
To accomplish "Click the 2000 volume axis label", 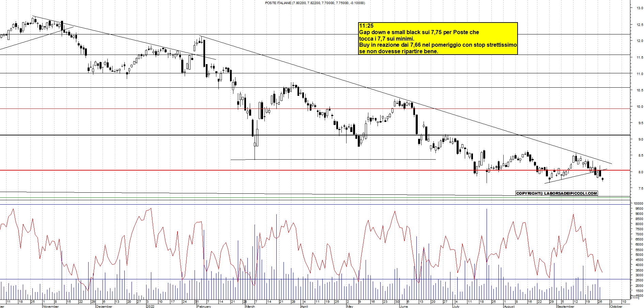I will pos(639,285).
